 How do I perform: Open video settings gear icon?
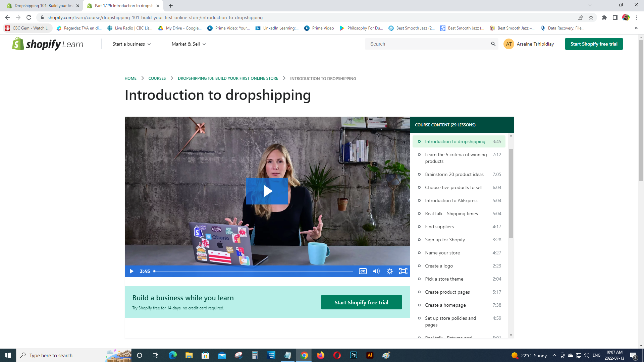[x=389, y=271]
